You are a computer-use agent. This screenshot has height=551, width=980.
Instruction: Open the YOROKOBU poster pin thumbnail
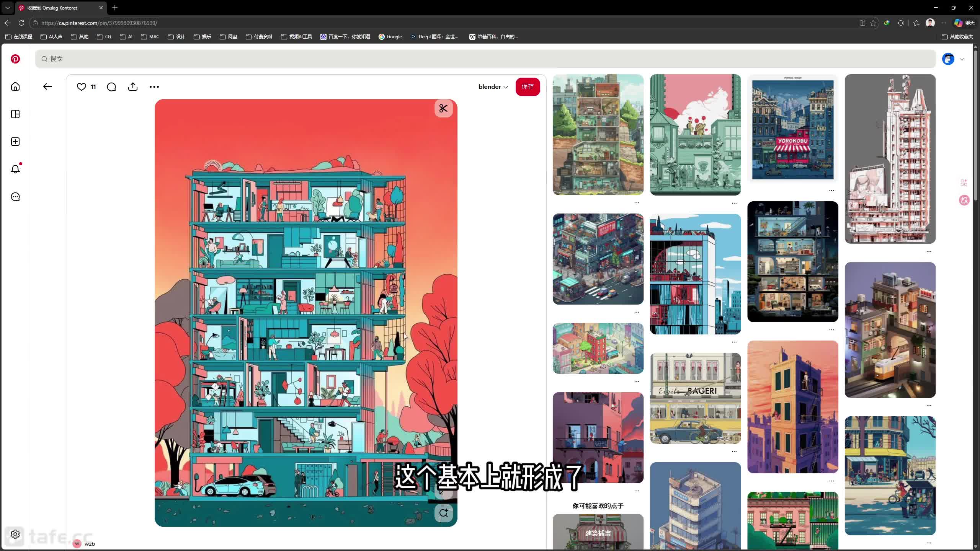coord(792,129)
